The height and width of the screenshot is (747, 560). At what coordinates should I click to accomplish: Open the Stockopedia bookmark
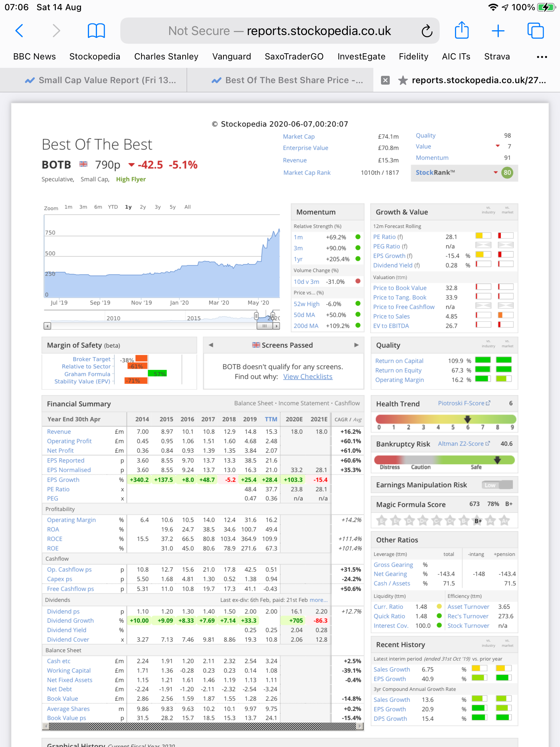click(x=95, y=57)
